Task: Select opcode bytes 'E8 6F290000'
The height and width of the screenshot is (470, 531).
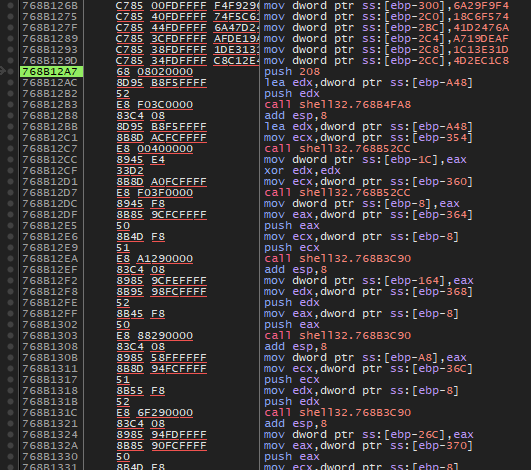Action: coord(155,413)
